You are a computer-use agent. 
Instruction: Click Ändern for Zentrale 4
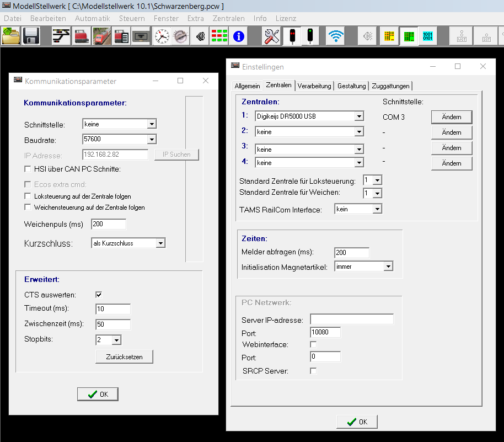click(x=452, y=163)
